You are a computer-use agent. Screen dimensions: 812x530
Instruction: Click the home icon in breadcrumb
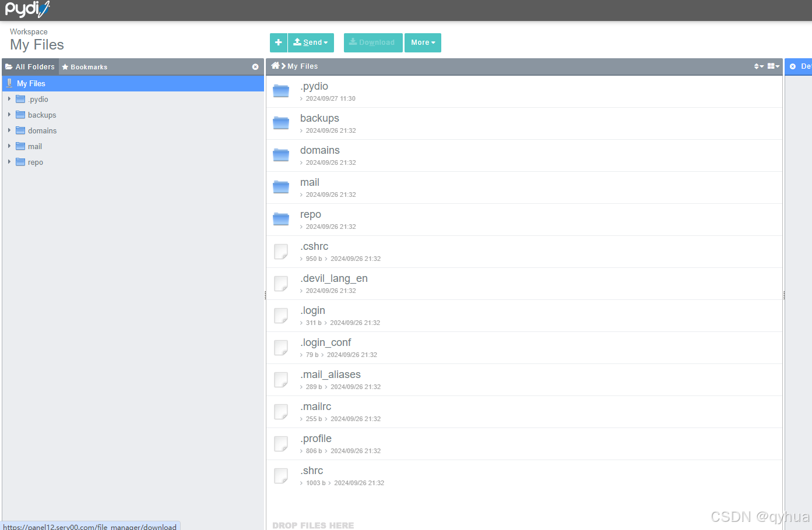click(275, 66)
